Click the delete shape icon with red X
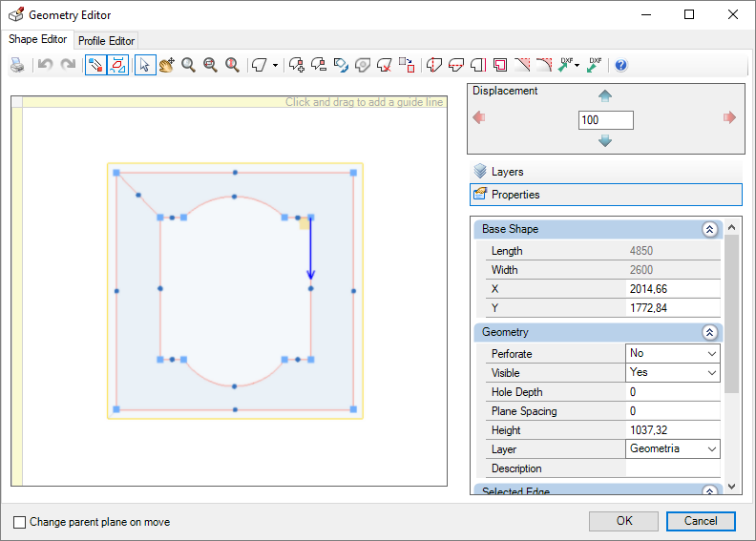 pyautogui.click(x=385, y=65)
